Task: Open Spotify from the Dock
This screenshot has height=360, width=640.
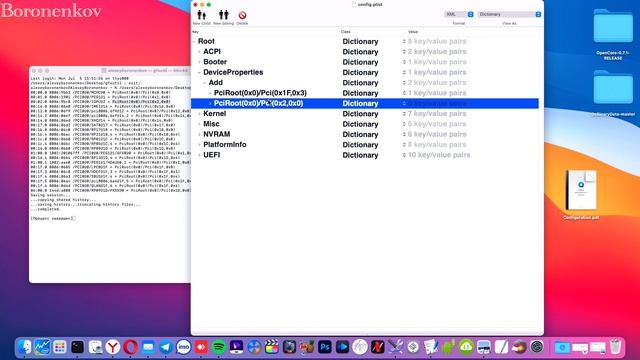Action: (x=219, y=347)
